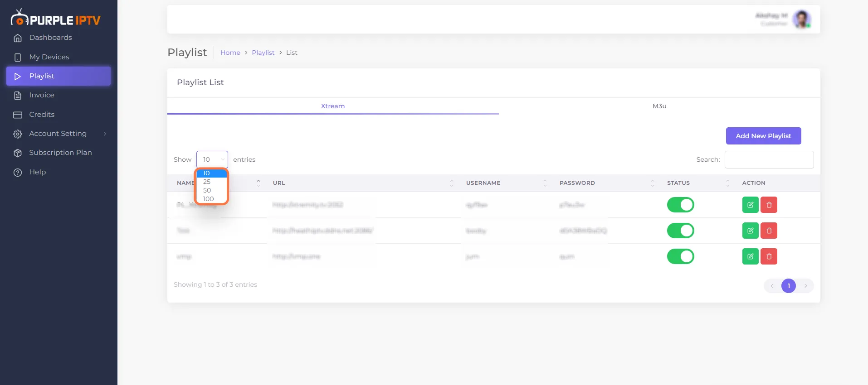Screen dimensions: 868x385
Task: Open the Credits card icon in sidebar
Action: pyautogui.click(x=18, y=115)
